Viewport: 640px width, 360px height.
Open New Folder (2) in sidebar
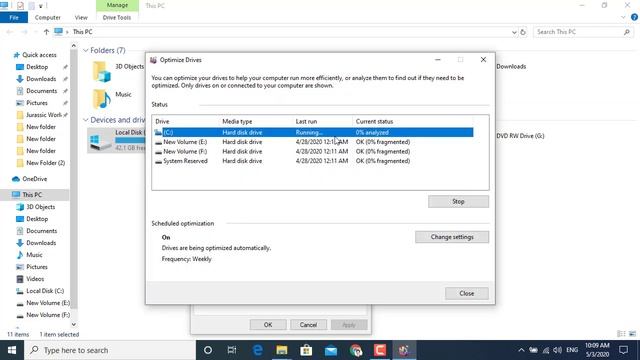pyautogui.click(x=45, y=163)
